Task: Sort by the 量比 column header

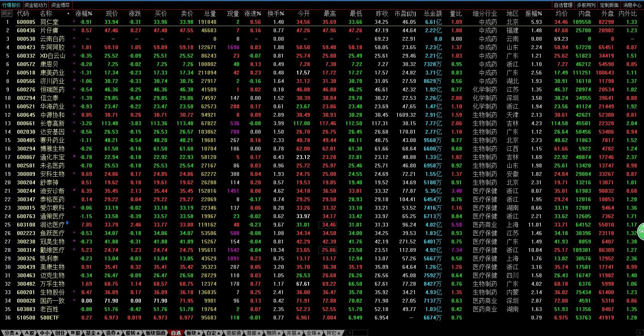Action: click(x=456, y=13)
